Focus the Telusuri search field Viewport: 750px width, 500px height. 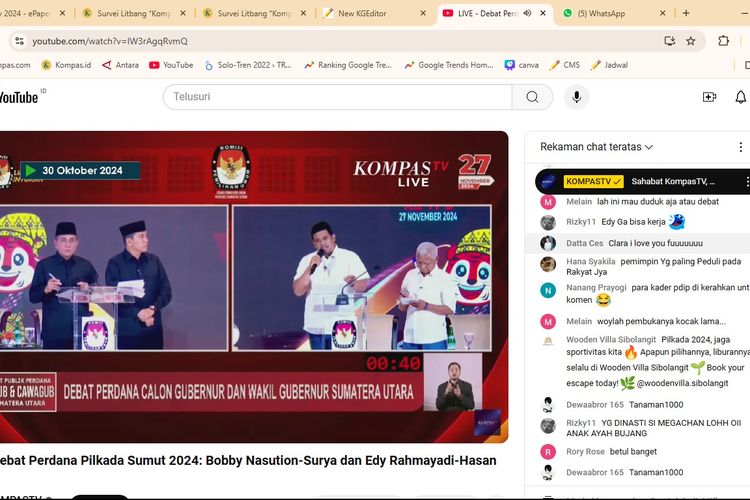tap(337, 97)
